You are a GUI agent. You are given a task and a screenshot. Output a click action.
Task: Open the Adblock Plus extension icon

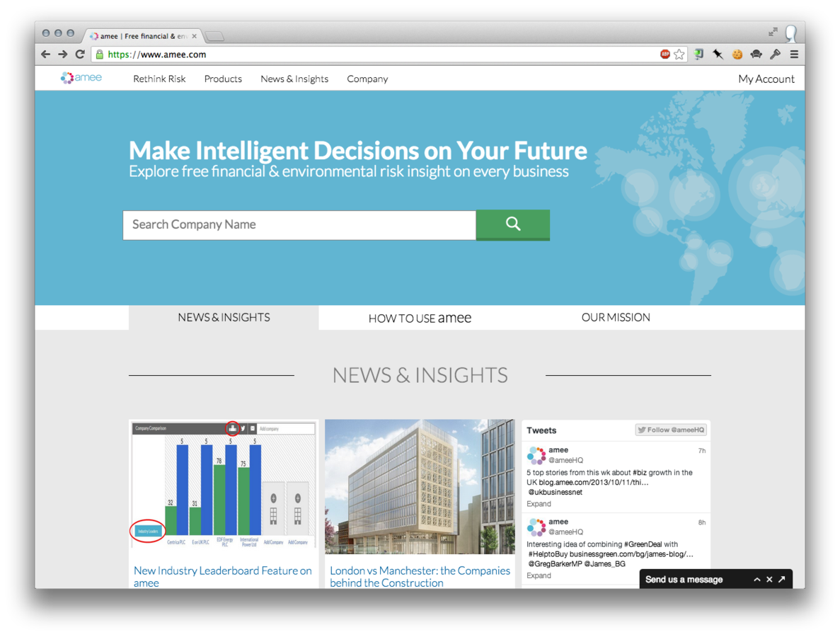[664, 54]
